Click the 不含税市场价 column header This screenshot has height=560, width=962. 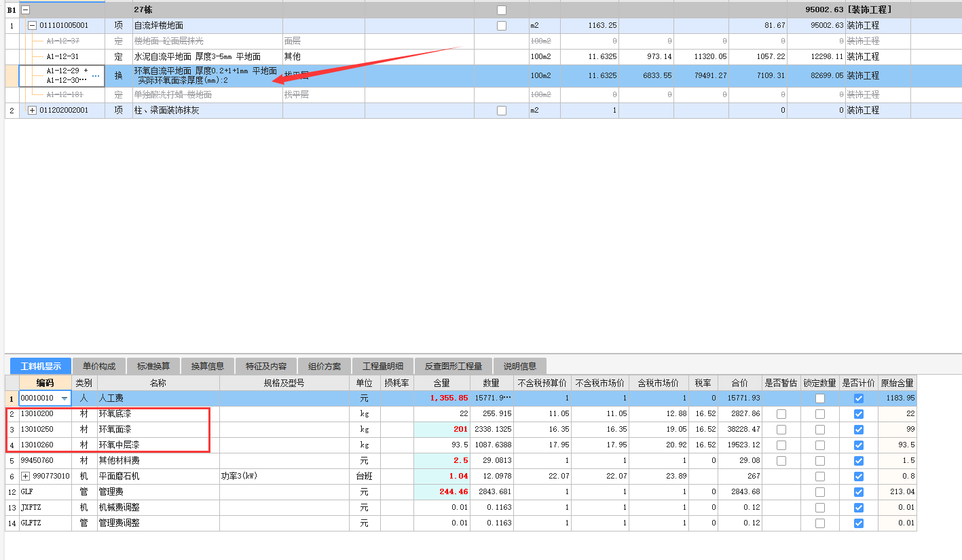pyautogui.click(x=600, y=383)
